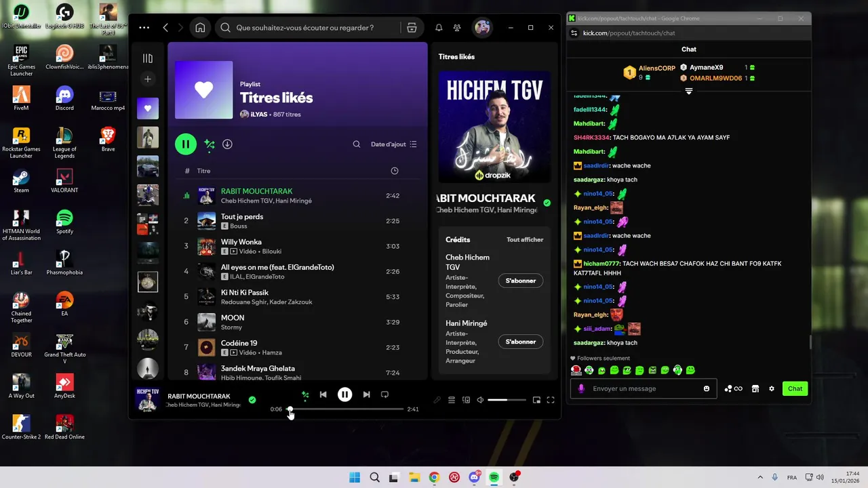Skip to the previous track

point(323,394)
